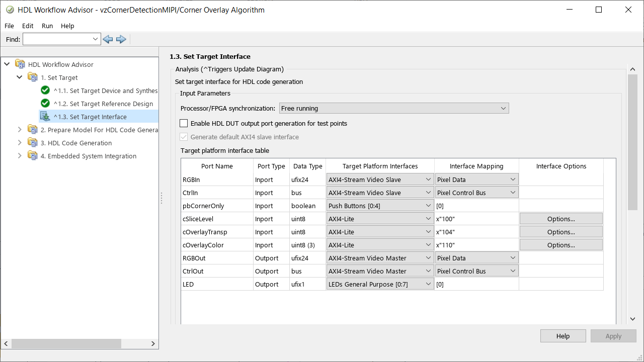Click the Find previous arrow icon
Image resolution: width=644 pixels, height=362 pixels.
[108, 39]
